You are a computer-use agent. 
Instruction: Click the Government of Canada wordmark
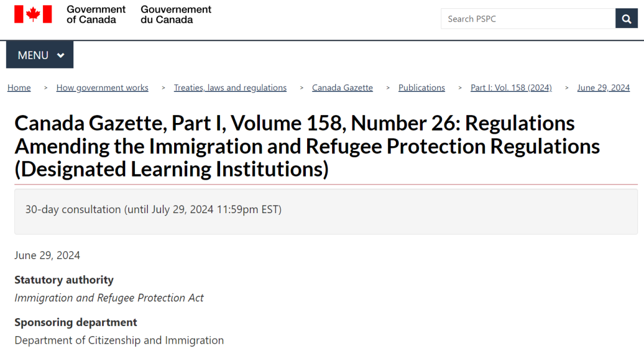[x=96, y=14]
